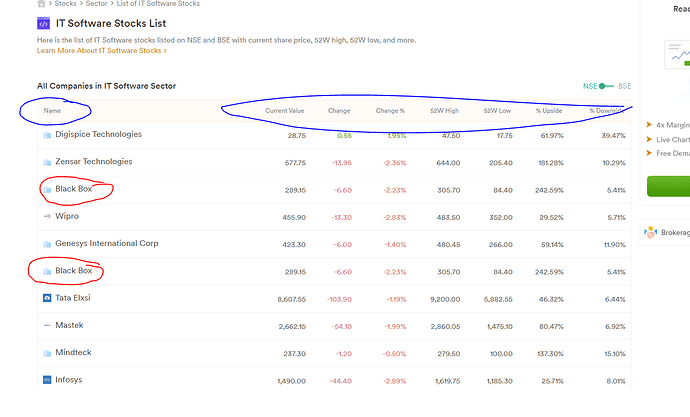Click the Free Demat arrow bullet
Screen dimensions: 690x417
click(x=649, y=153)
